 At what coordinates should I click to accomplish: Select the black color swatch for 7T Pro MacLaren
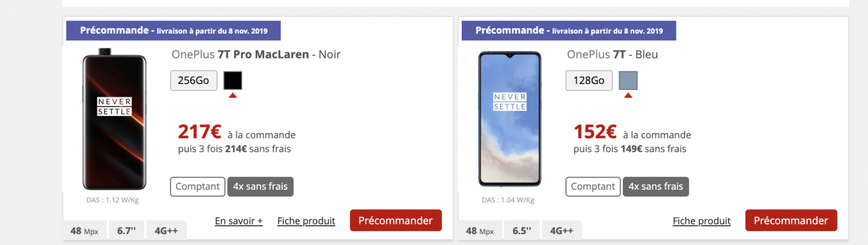[233, 81]
